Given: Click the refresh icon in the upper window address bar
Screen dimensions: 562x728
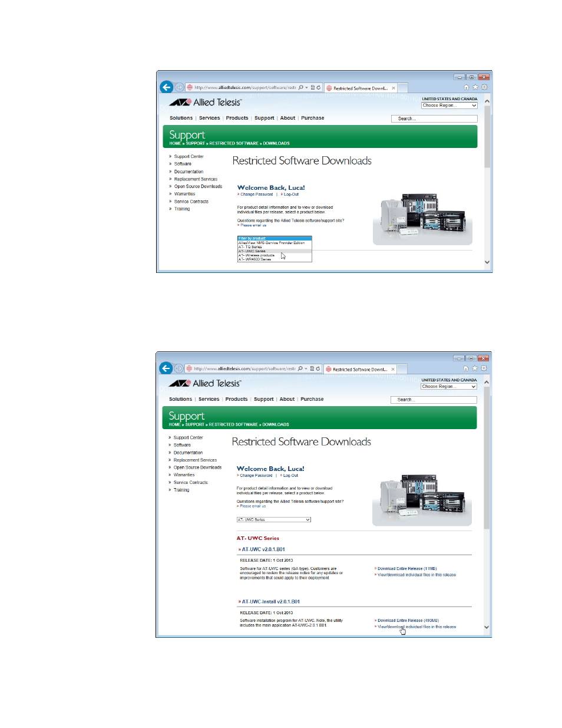Looking at the screenshot, I should tap(319, 87).
